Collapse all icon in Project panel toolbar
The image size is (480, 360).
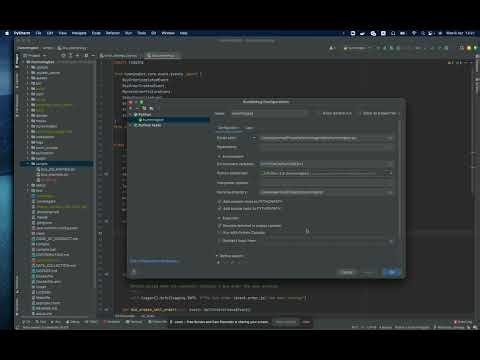[78, 55]
